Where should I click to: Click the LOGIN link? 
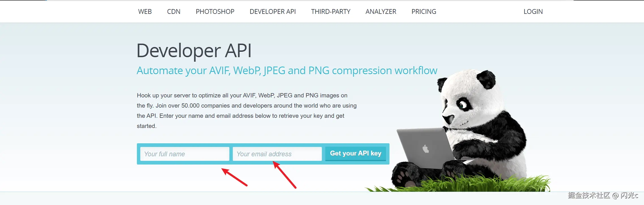pyautogui.click(x=533, y=12)
